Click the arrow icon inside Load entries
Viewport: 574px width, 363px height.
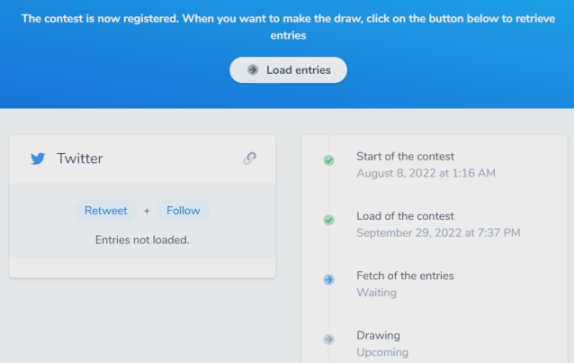coord(253,70)
